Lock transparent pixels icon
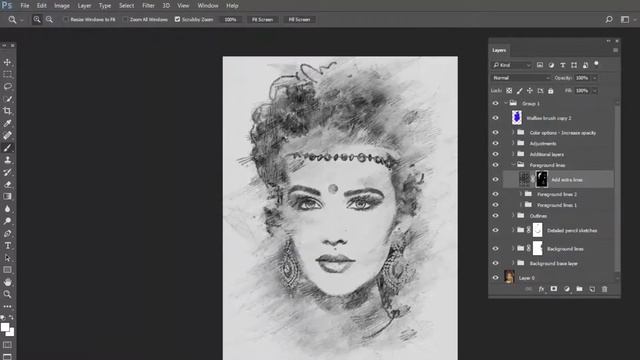This screenshot has height=360, width=640. 509,91
